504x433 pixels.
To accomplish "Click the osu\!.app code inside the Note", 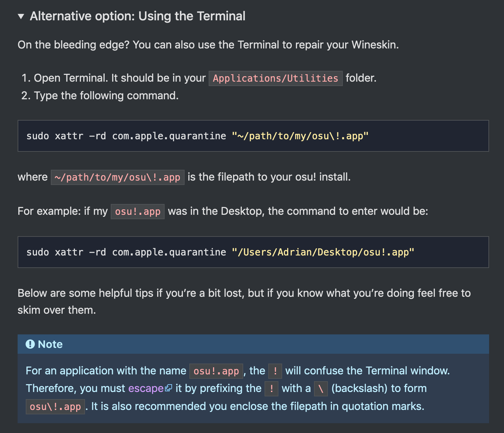I will [x=55, y=407].
